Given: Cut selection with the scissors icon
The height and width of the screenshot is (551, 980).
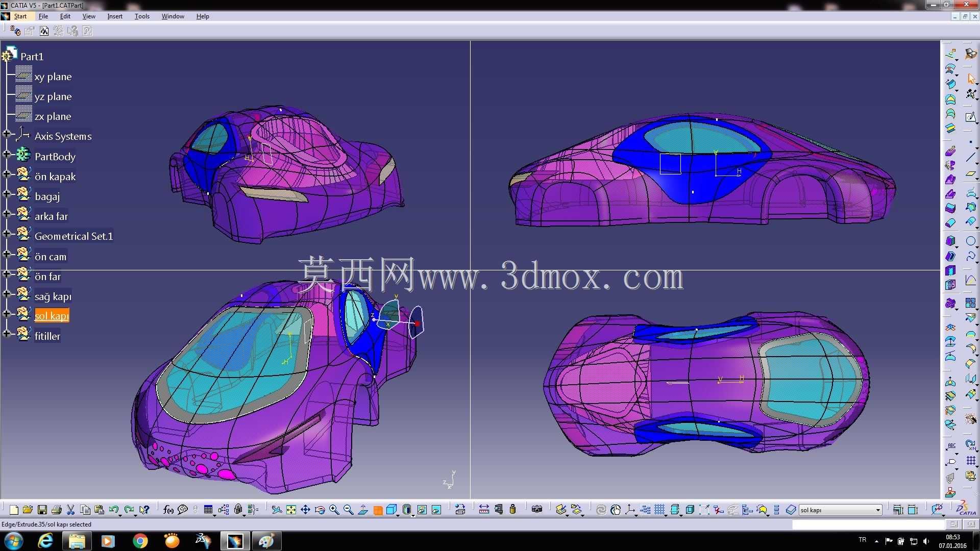Looking at the screenshot, I should point(71,509).
